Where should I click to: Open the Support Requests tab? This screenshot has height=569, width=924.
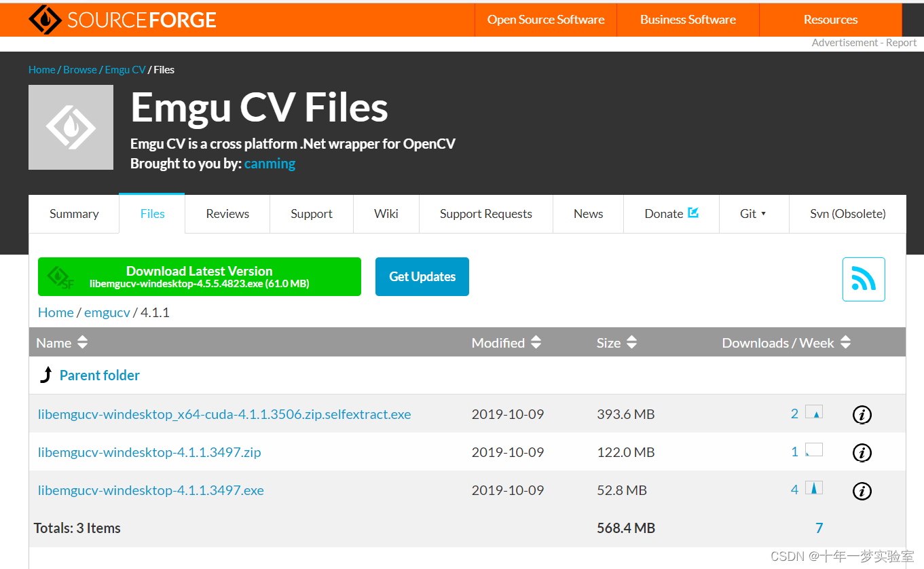pyautogui.click(x=486, y=214)
